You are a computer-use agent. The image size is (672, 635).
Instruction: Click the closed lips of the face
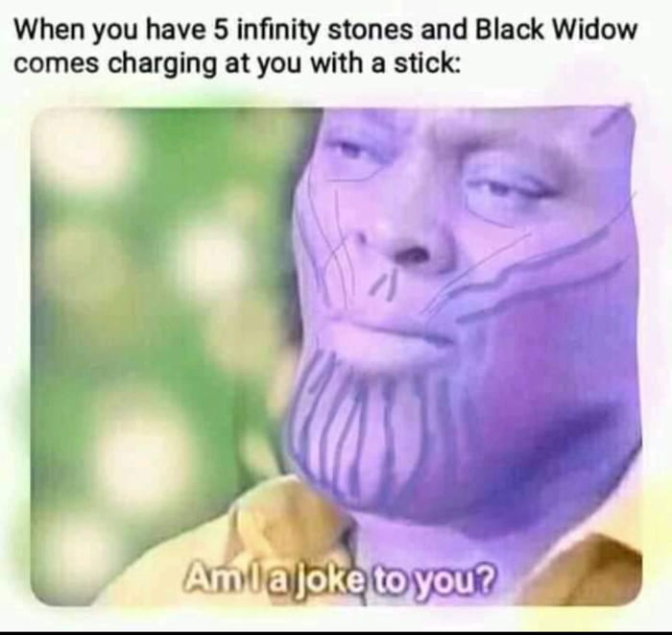pos(388,330)
